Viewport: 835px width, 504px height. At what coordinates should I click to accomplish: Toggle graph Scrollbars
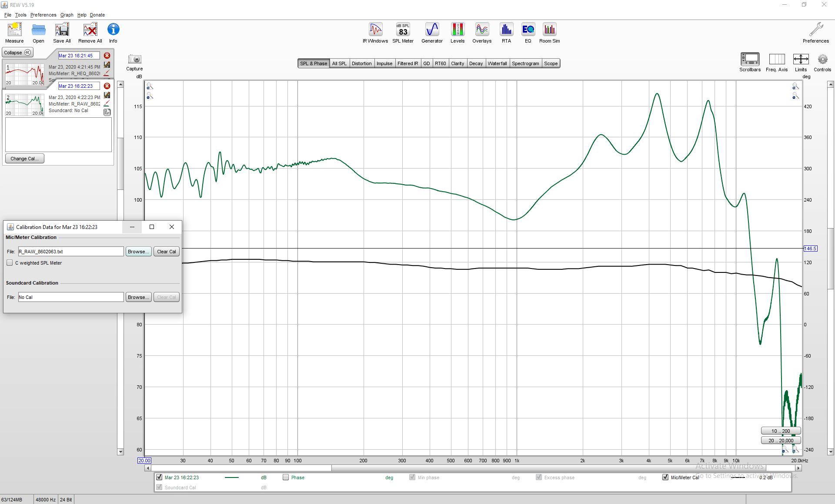click(x=750, y=62)
